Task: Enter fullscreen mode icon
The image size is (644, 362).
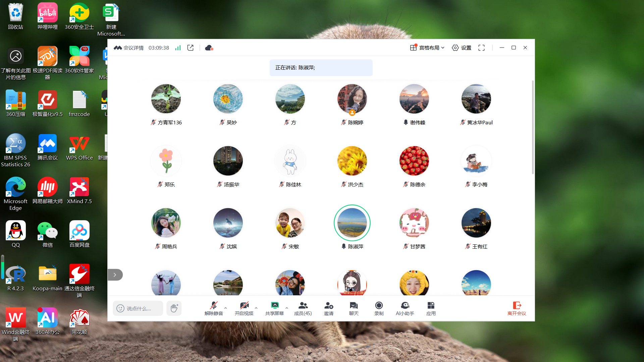Action: click(x=481, y=48)
